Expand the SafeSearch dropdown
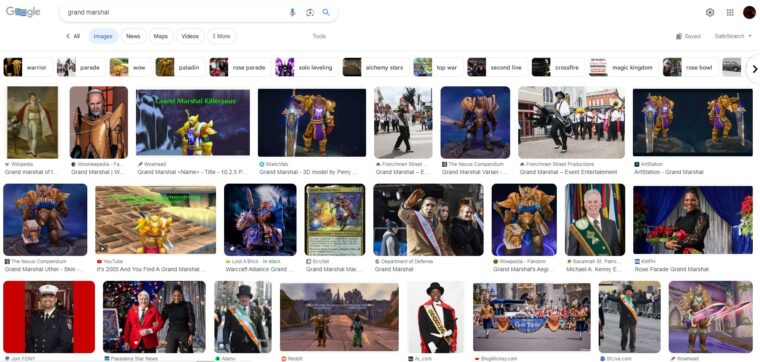This screenshot has height=362, width=760. pyautogui.click(x=733, y=36)
